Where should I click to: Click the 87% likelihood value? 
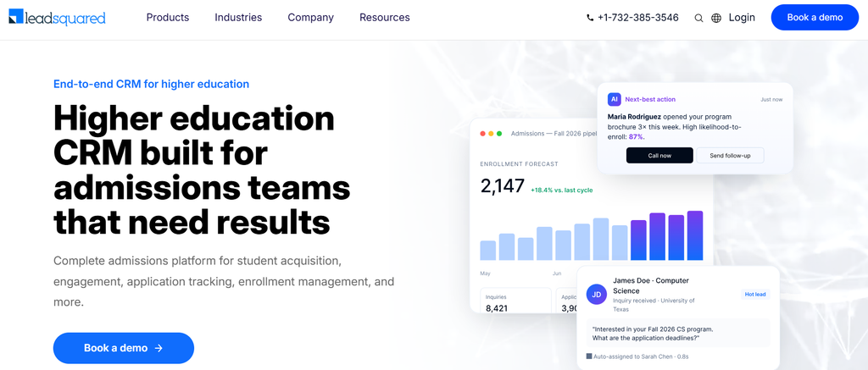coord(636,136)
